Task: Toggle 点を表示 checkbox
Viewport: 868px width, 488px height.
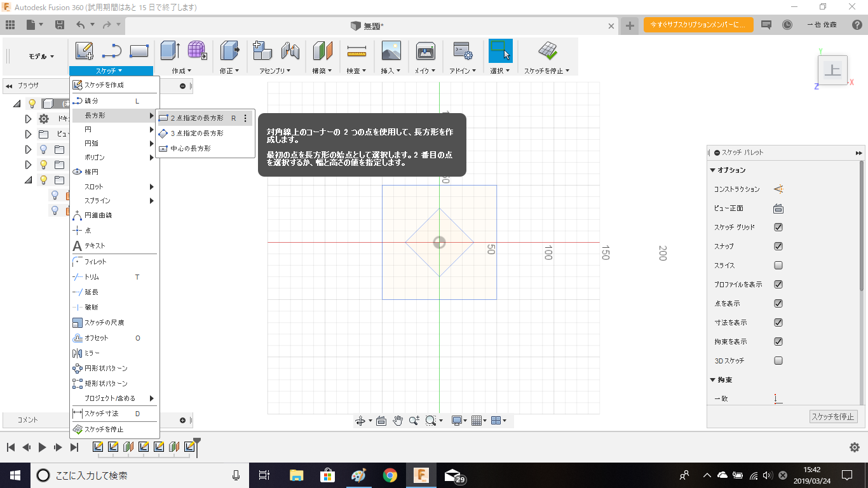Action: (x=778, y=304)
